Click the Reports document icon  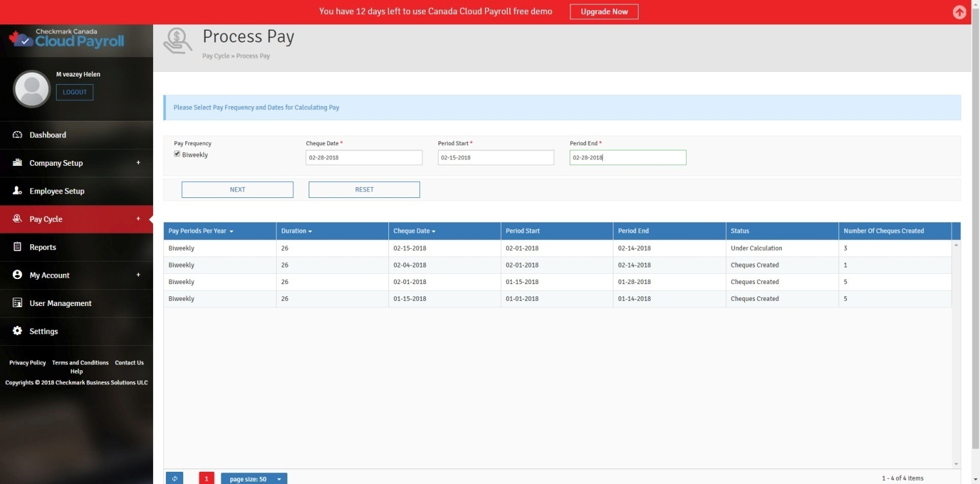click(17, 247)
